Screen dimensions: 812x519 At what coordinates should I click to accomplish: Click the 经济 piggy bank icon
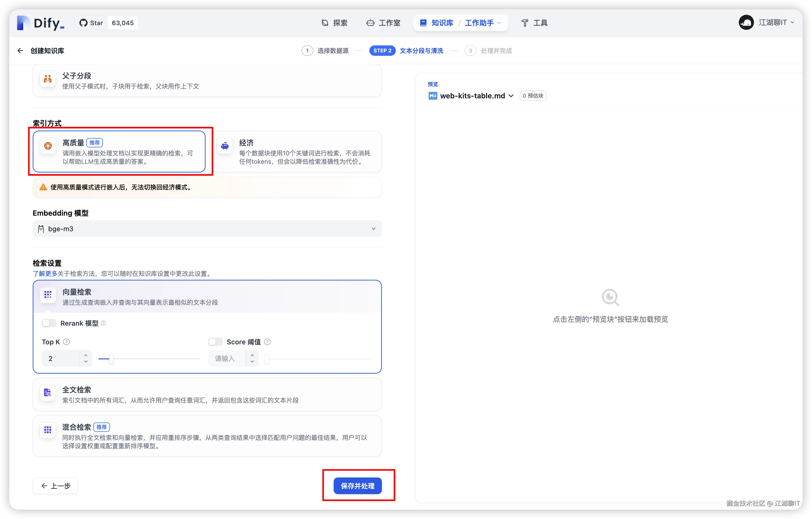(x=225, y=146)
